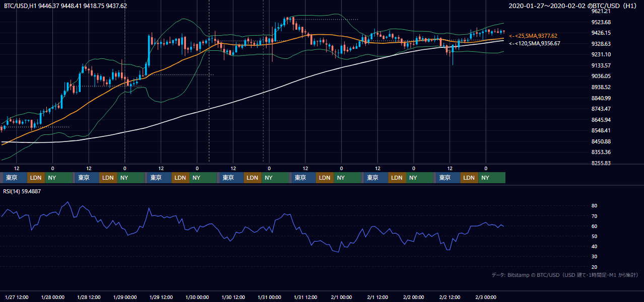
Task: Select the 1/28 00:00 time label
Action: click(x=52, y=296)
